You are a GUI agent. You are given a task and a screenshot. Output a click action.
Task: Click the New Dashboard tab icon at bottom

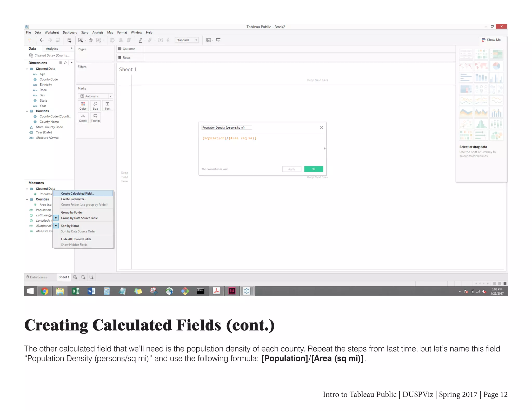pos(83,277)
